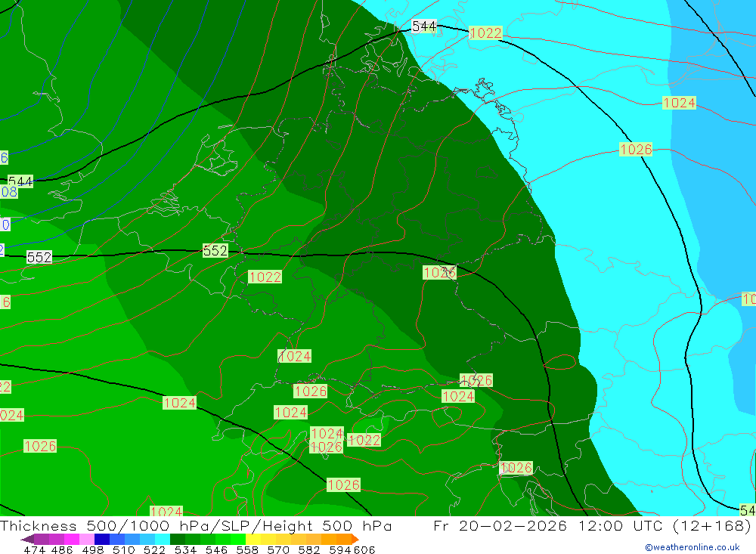Click the orange right arrow of the legend

[x=355, y=539]
